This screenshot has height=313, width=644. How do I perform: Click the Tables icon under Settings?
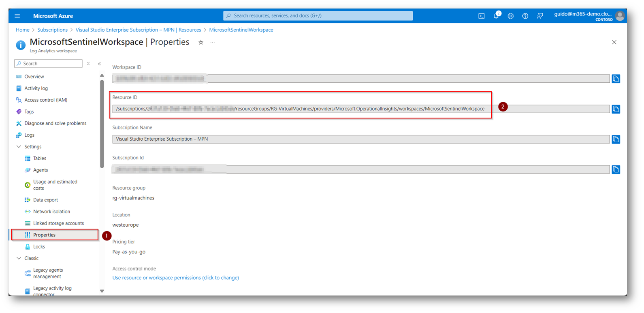point(28,159)
